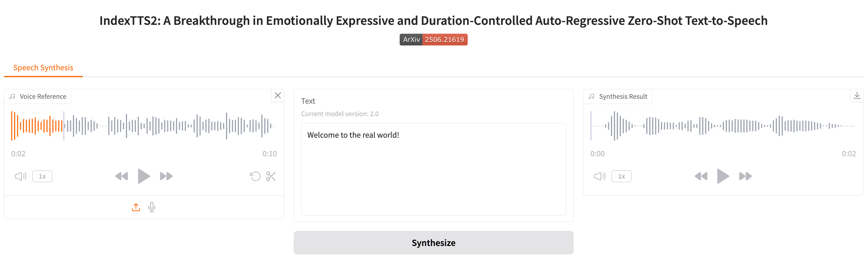Undo edits with Voice Reference reset icon

point(255,176)
